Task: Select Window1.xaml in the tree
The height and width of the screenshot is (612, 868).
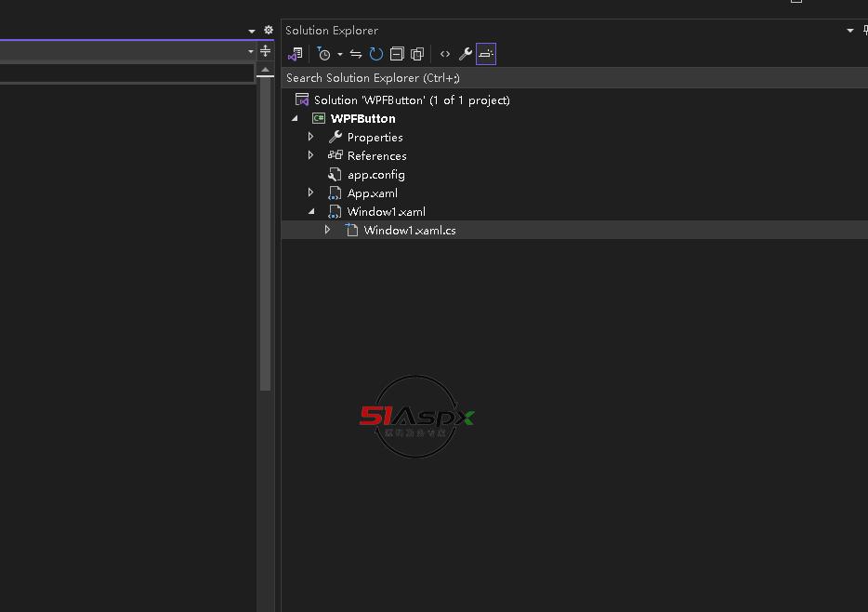Action: (x=386, y=211)
